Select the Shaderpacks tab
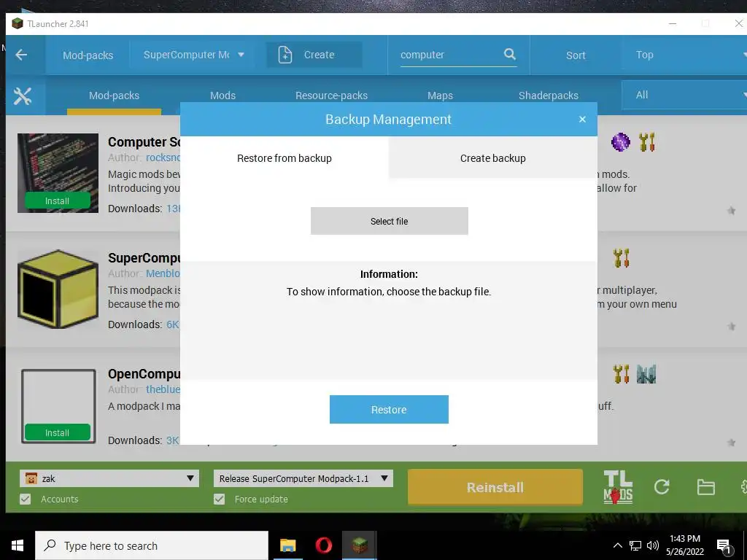The width and height of the screenshot is (747, 560). click(549, 96)
